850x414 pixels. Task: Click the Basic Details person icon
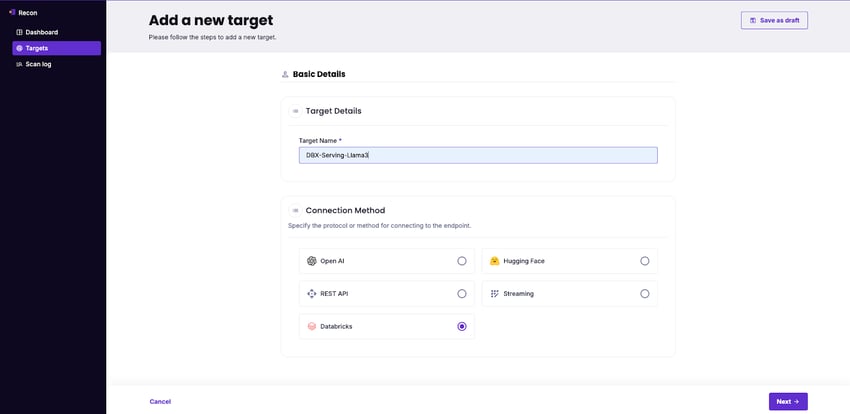tap(285, 74)
